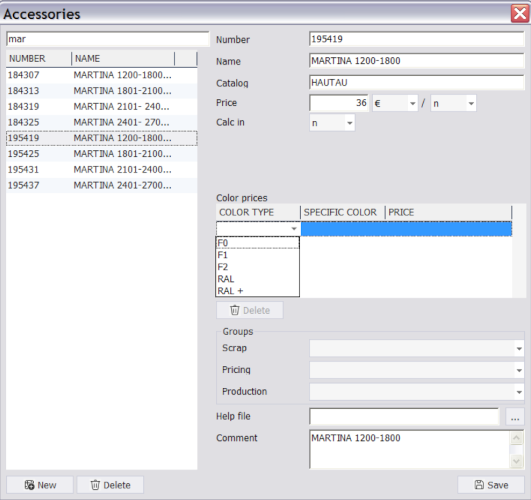Edit the Name field MARTINA 1200-1800
The image size is (531, 500).
click(x=417, y=61)
